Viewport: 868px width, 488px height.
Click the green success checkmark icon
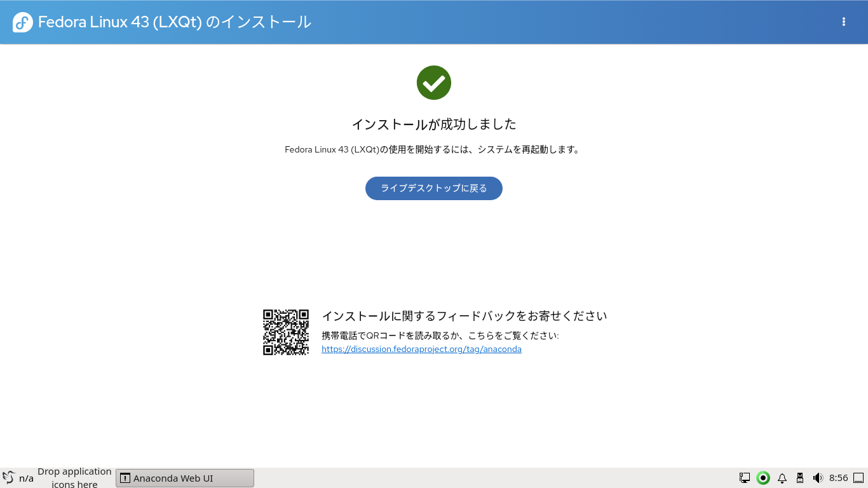click(434, 83)
